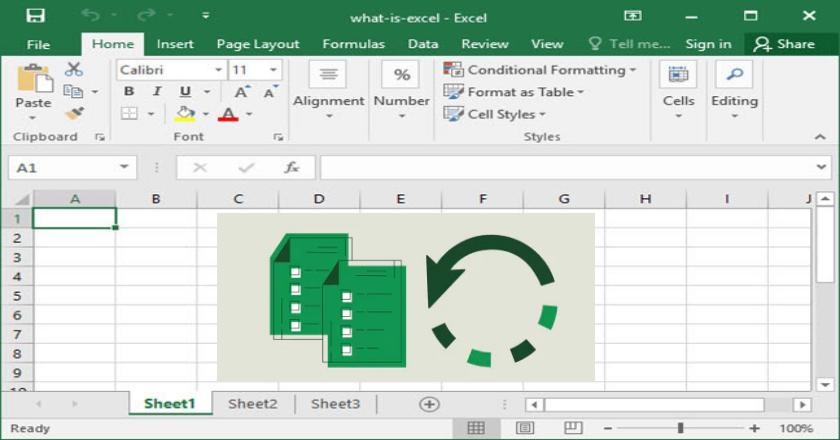The image size is (840, 440).
Task: Add a new sheet with plus icon
Action: click(429, 404)
